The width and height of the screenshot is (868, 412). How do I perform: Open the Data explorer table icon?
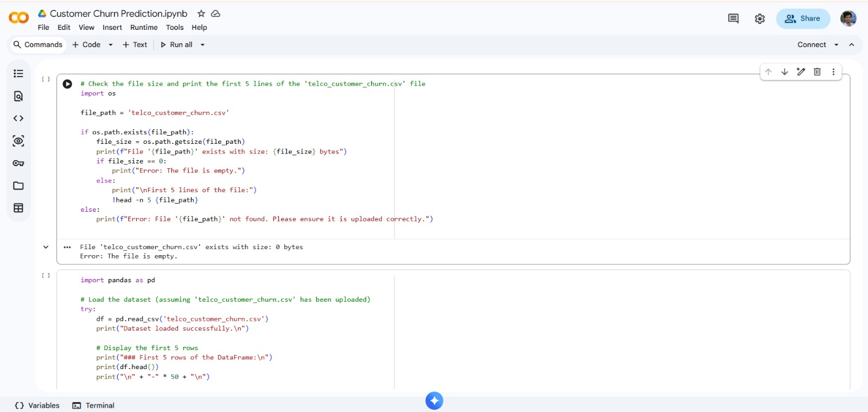pyautogui.click(x=18, y=208)
